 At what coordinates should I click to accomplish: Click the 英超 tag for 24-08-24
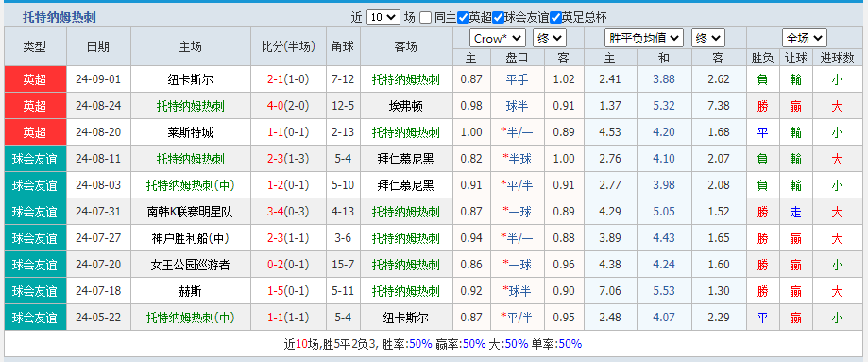35,106
